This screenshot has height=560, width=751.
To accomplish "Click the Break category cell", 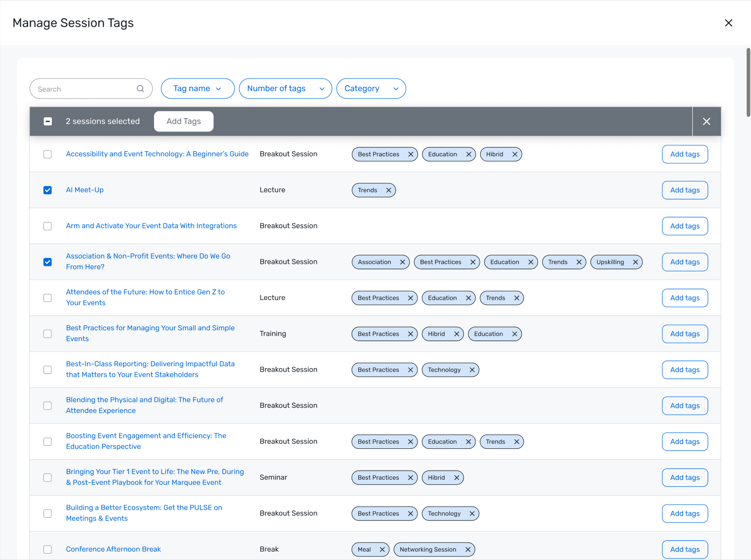I will [x=269, y=549].
